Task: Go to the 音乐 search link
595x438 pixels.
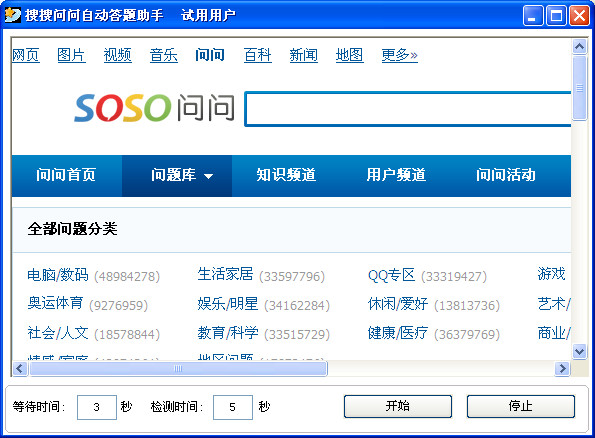Action: coord(164,55)
